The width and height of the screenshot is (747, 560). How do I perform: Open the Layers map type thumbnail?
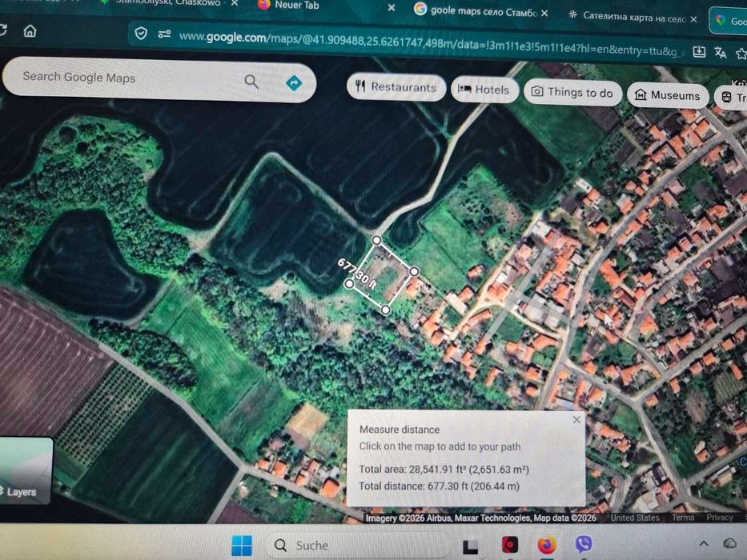25,470
